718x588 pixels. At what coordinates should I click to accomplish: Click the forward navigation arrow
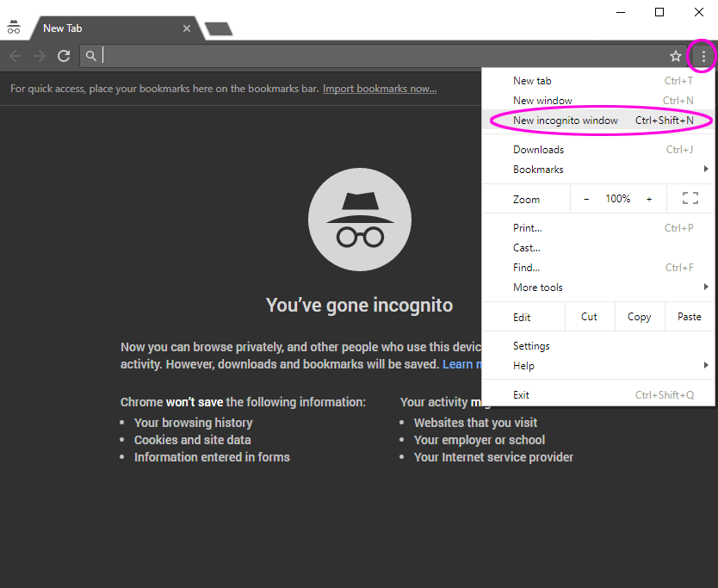pyautogui.click(x=39, y=56)
